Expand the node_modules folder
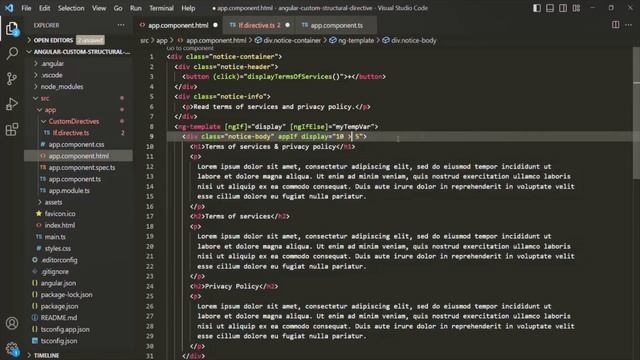This screenshot has height=360, width=640. point(62,87)
